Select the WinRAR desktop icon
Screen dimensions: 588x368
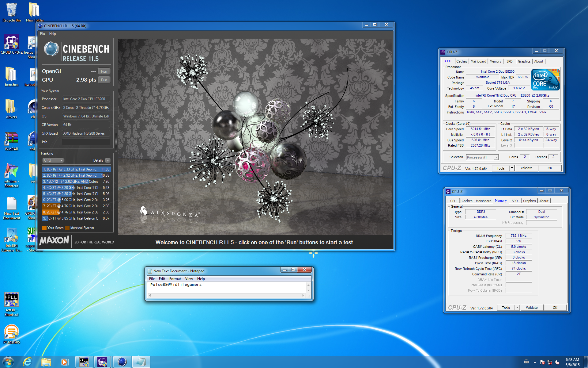coord(12,141)
